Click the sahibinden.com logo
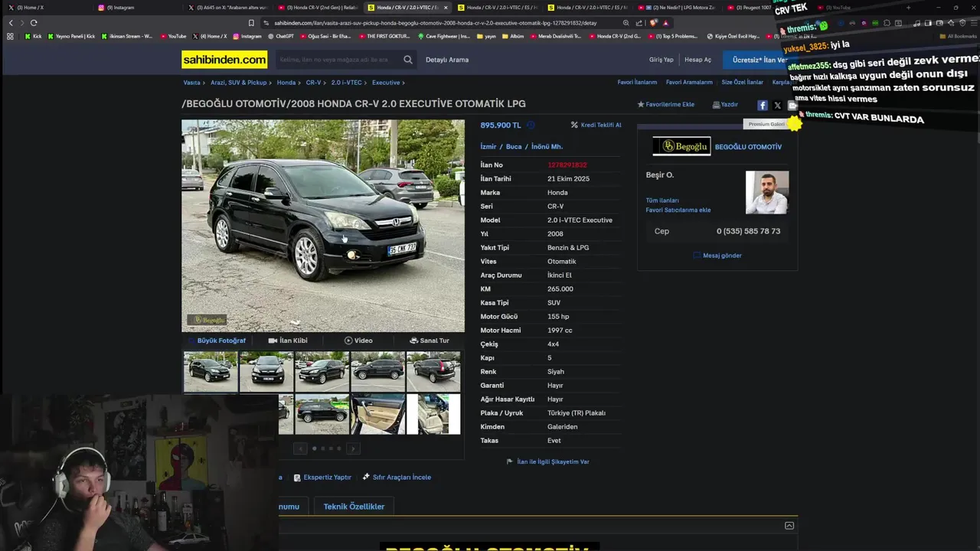980x551 pixels. coord(224,60)
